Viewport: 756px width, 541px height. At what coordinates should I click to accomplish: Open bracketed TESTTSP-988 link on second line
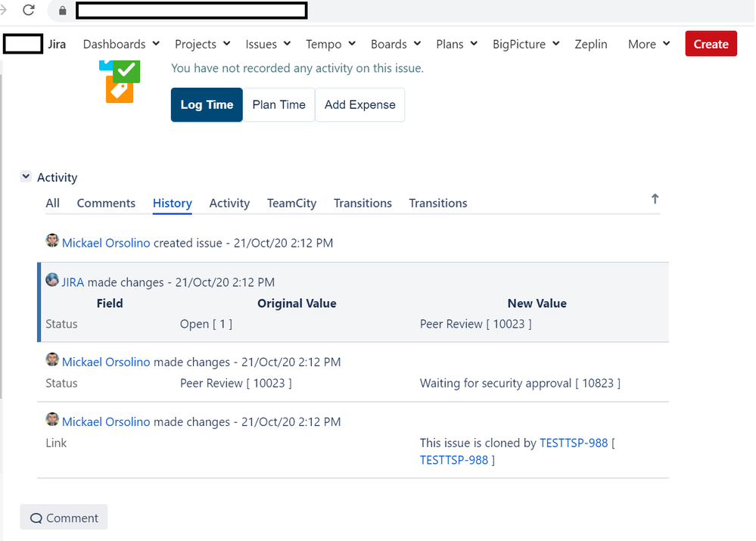click(454, 460)
